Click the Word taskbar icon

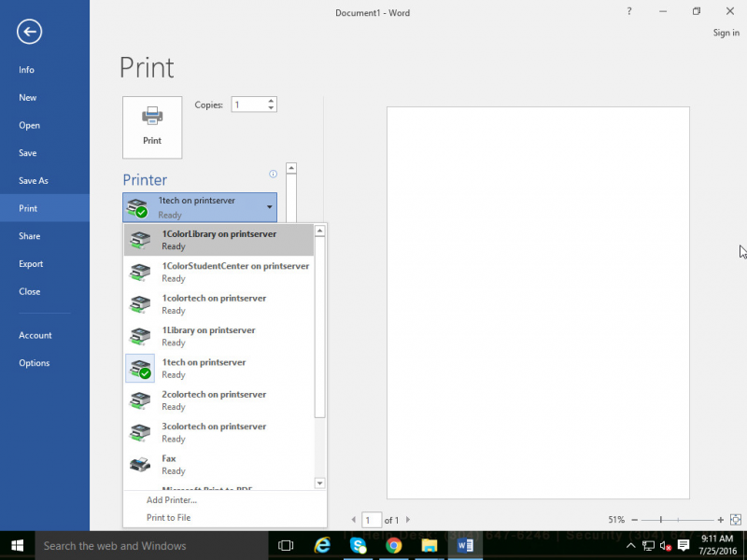(x=465, y=546)
